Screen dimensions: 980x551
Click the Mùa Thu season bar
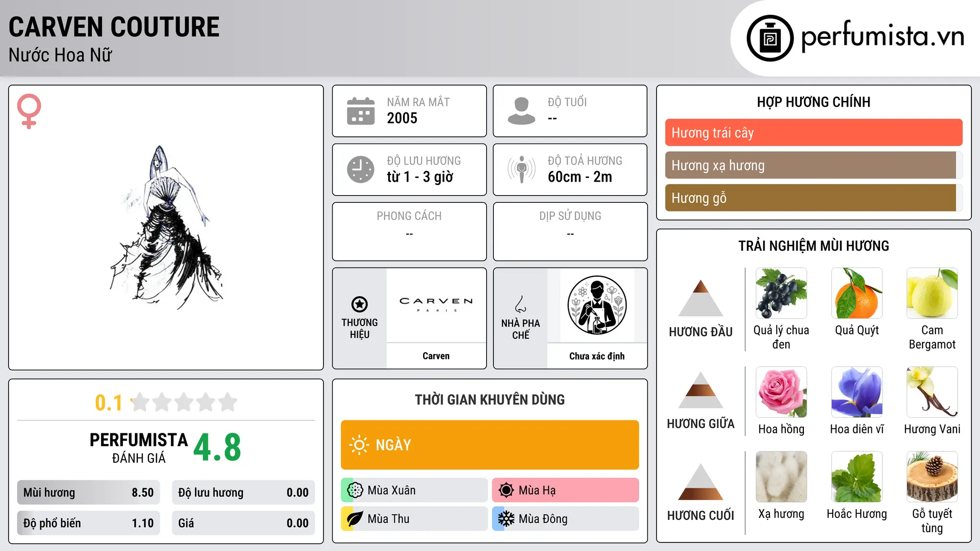[x=414, y=519]
